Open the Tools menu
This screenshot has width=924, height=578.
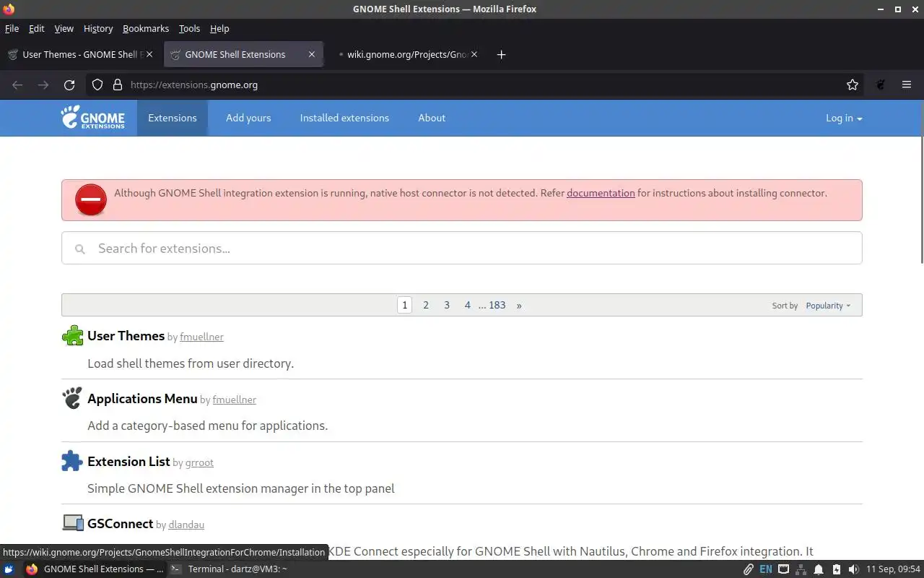[189, 28]
